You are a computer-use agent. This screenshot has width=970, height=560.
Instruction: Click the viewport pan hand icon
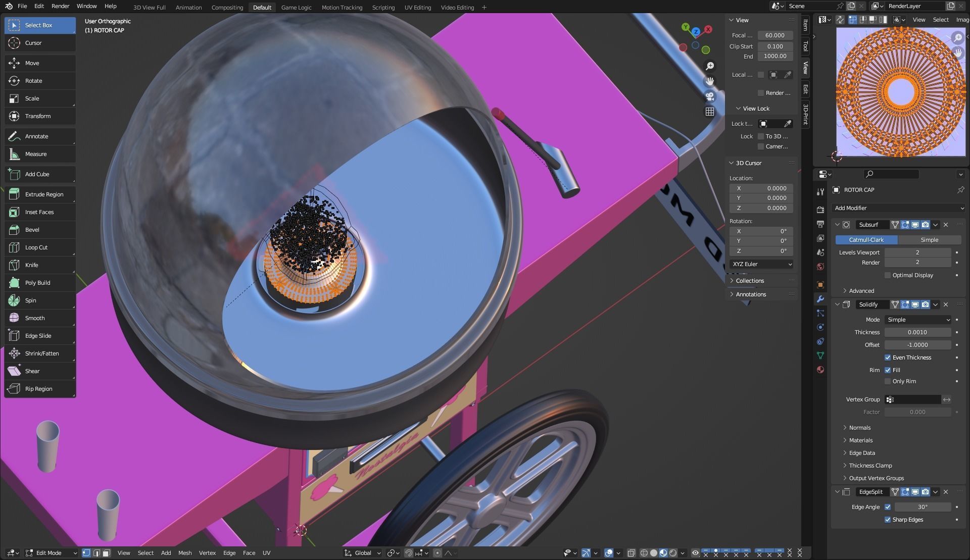(710, 81)
